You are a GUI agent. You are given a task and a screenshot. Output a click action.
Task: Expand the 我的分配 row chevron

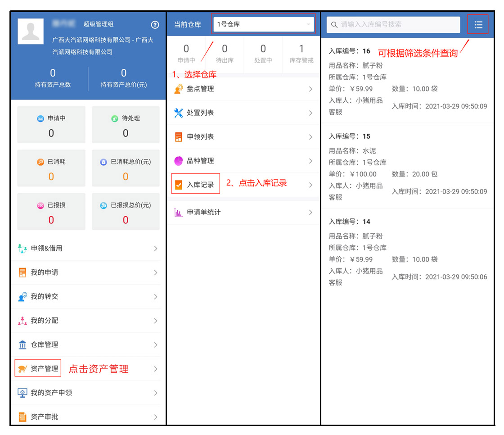[156, 321]
